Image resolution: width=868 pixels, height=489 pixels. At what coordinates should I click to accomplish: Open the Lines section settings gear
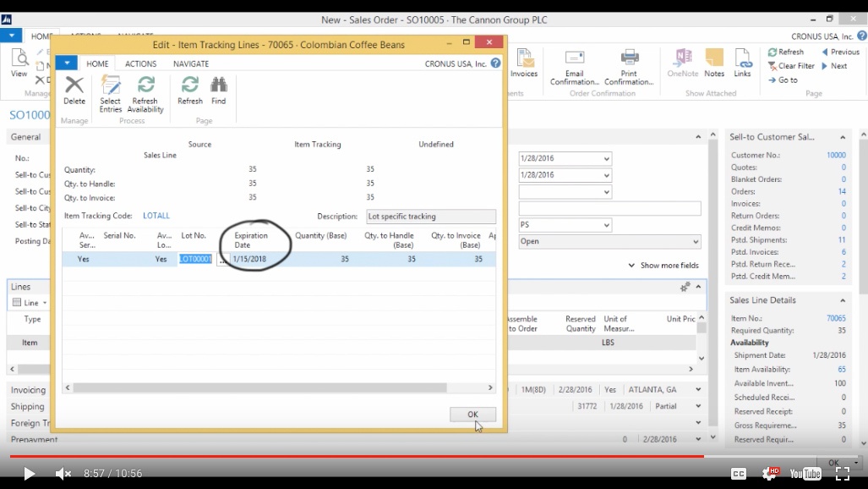pos(685,287)
